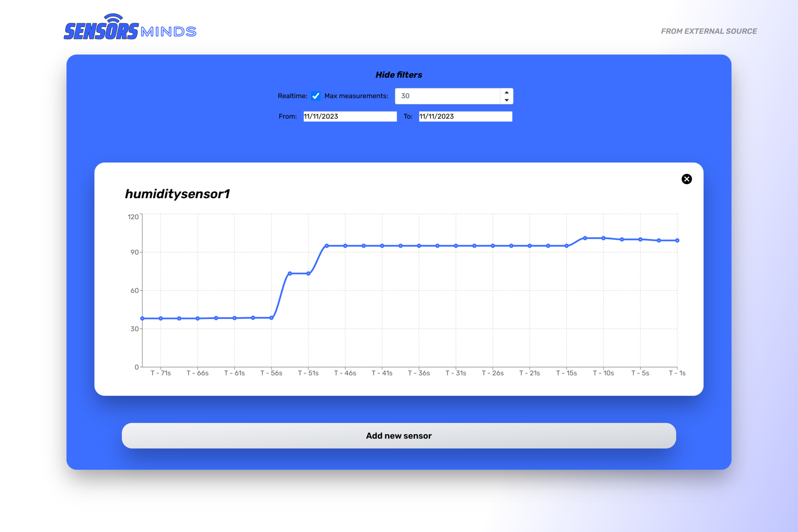This screenshot has width=798, height=532.
Task: Click the 90 y-axis label
Action: (134, 252)
